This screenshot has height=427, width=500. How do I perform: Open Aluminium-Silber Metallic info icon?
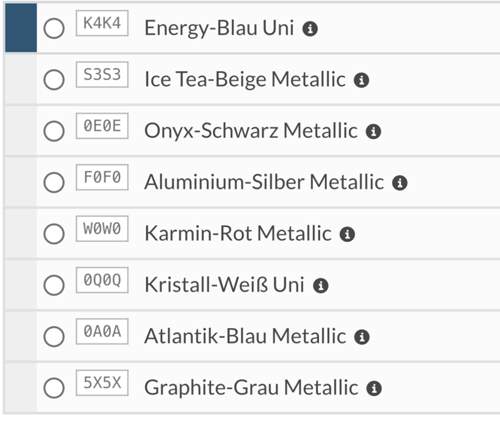click(x=400, y=183)
